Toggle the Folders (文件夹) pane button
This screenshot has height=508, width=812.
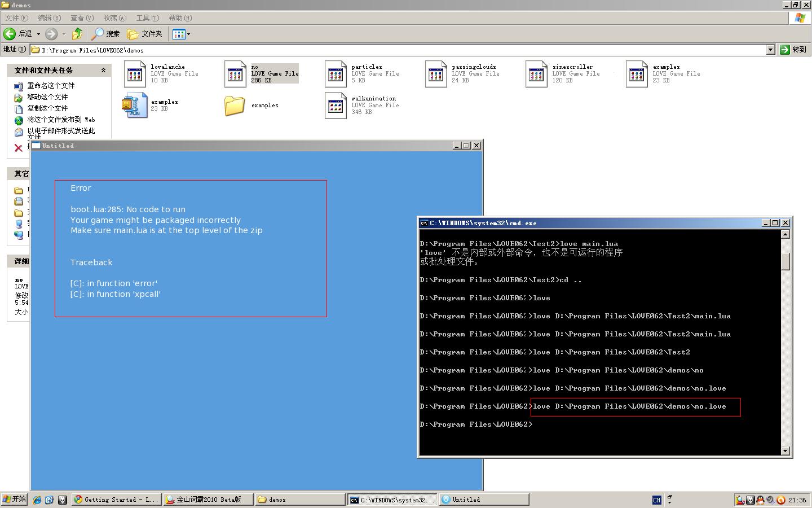tap(145, 34)
